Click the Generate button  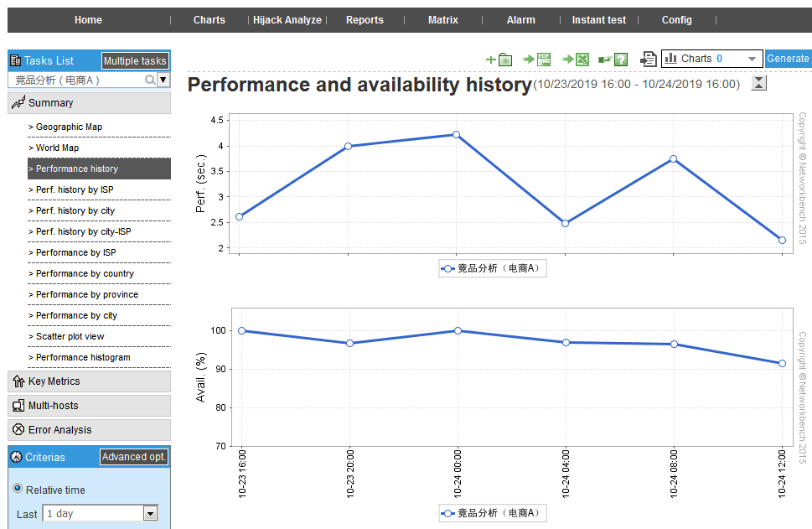pyautogui.click(x=788, y=59)
